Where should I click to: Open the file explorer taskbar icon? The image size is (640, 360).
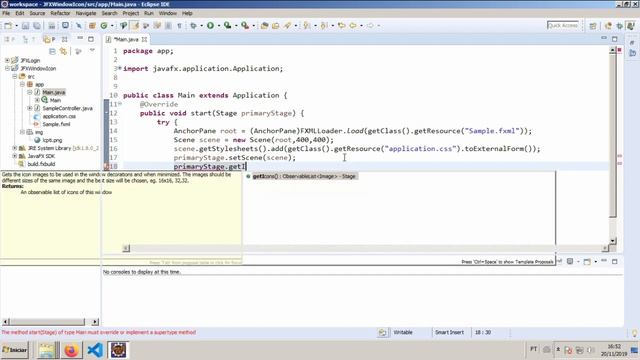(x=47, y=350)
